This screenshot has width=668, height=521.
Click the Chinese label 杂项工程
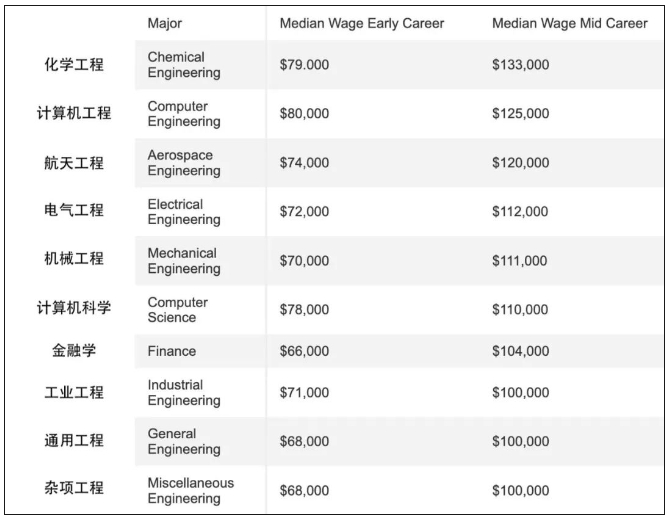[74, 488]
